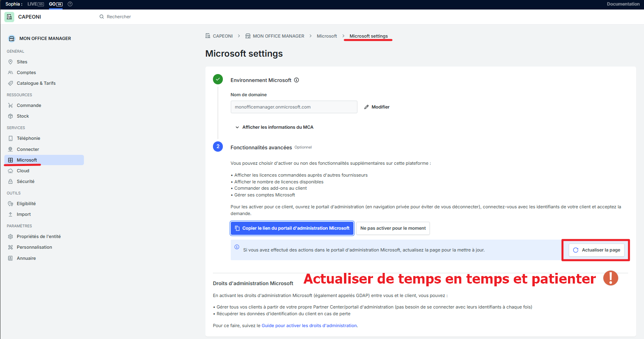Image resolution: width=644 pixels, height=339 pixels.
Task: Click the info icon next to Environnement Microsoft
Action: click(x=296, y=80)
